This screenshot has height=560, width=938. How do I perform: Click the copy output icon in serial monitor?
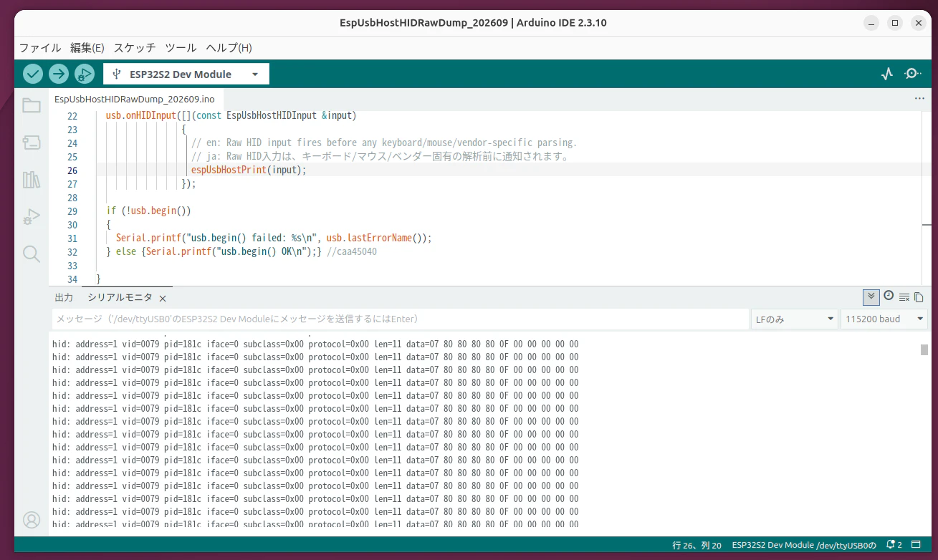point(919,297)
